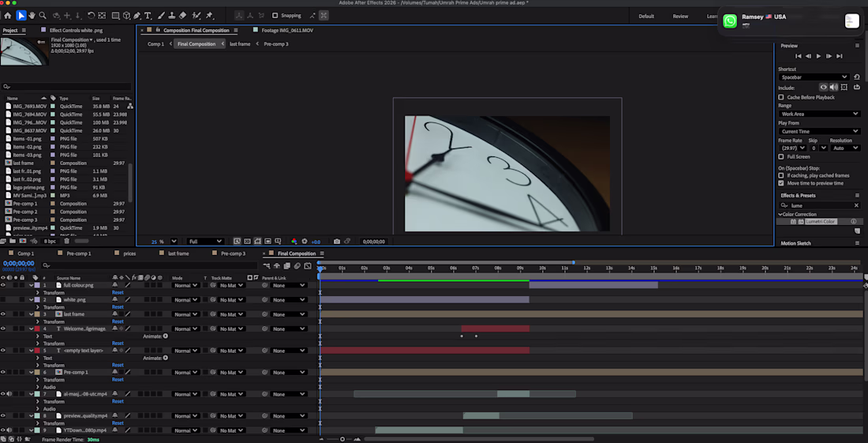
Task: Select the Hand tool in the toolbar
Action: 32,16
